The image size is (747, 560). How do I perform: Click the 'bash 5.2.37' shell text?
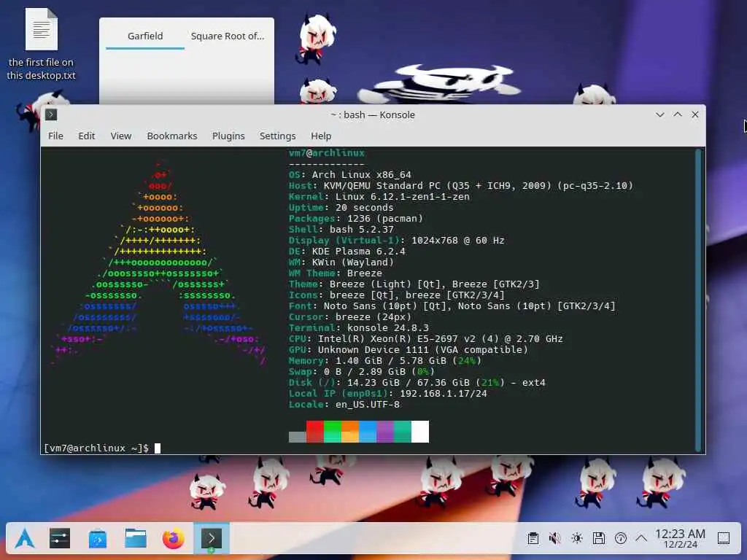[362, 230]
